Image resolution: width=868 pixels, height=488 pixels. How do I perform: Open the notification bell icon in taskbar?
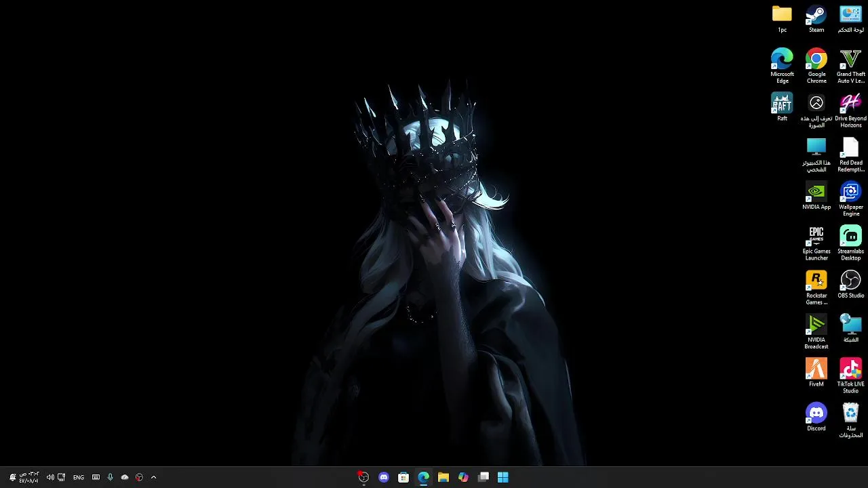coord(12,477)
